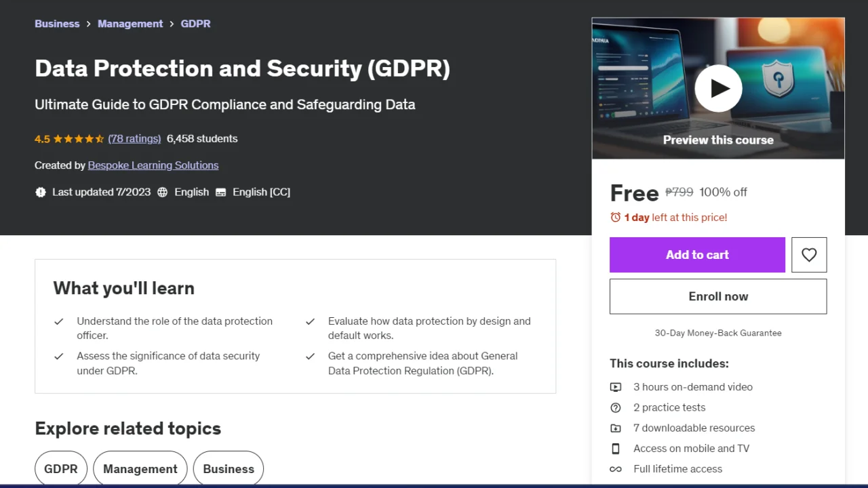Screen dimensions: 868x488
Task: Click the on-demand video icon
Action: click(615, 387)
